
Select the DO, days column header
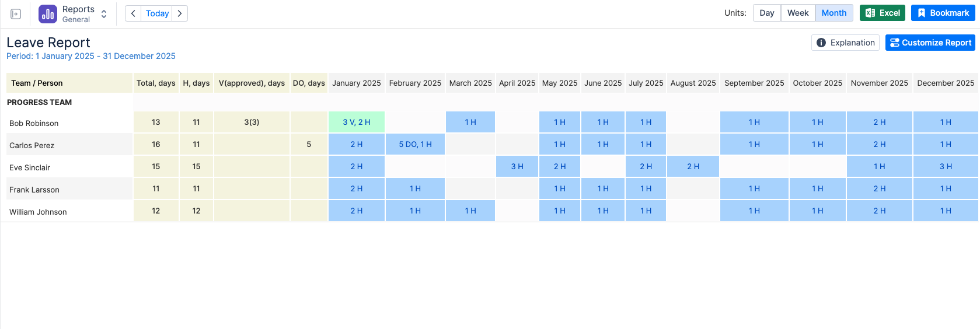[x=309, y=83]
